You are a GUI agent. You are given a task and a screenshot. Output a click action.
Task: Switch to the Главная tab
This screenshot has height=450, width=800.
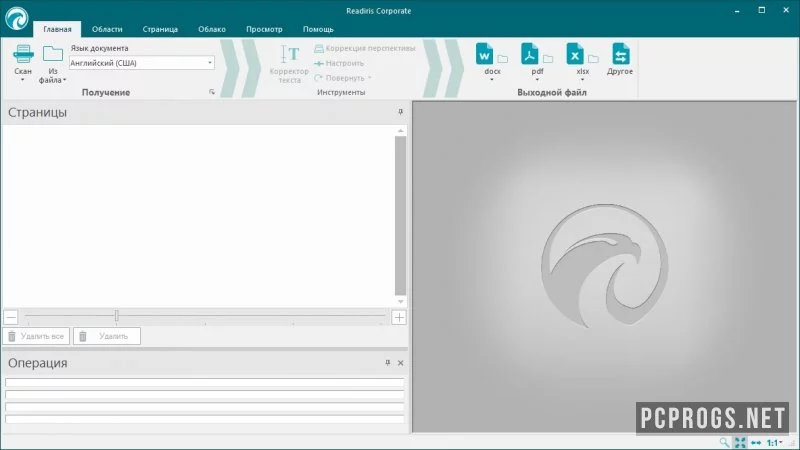click(57, 29)
